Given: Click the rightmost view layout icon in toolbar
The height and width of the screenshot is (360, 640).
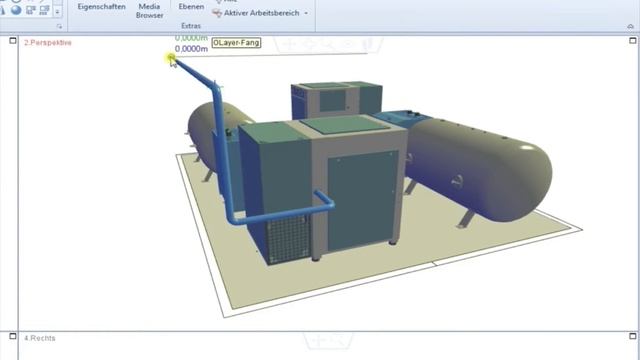Looking at the screenshot, I should point(44,10).
